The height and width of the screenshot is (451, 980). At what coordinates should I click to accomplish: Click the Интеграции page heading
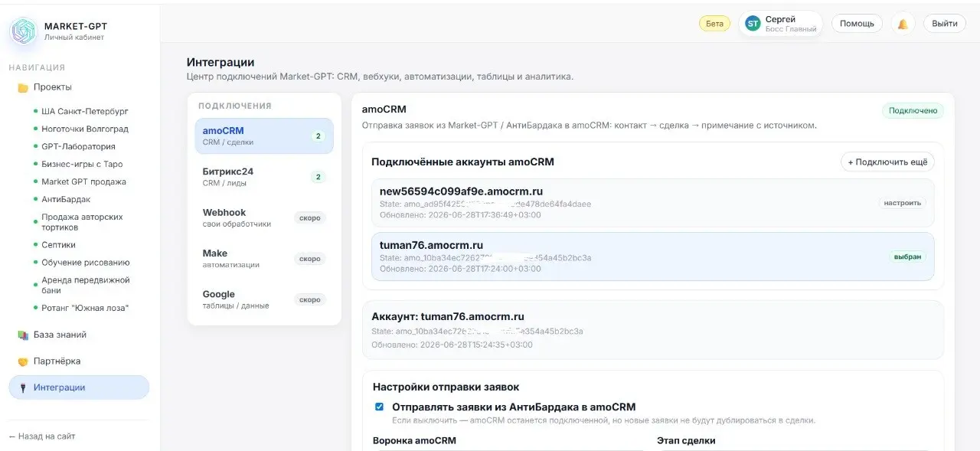click(x=220, y=62)
